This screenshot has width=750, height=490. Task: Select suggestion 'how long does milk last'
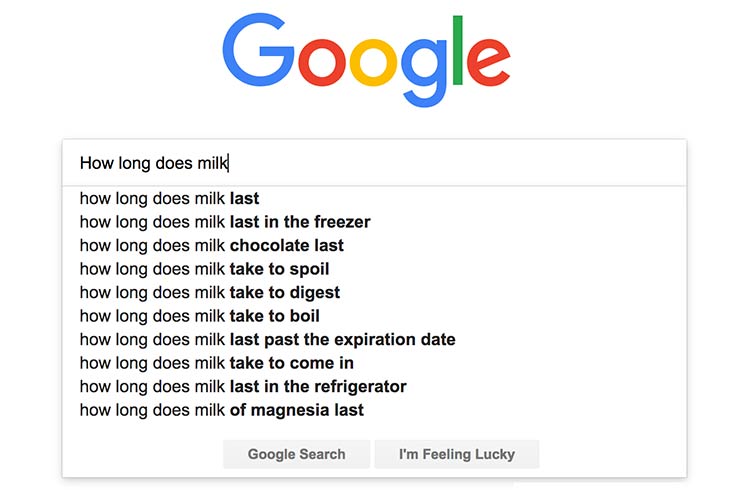[375, 198]
